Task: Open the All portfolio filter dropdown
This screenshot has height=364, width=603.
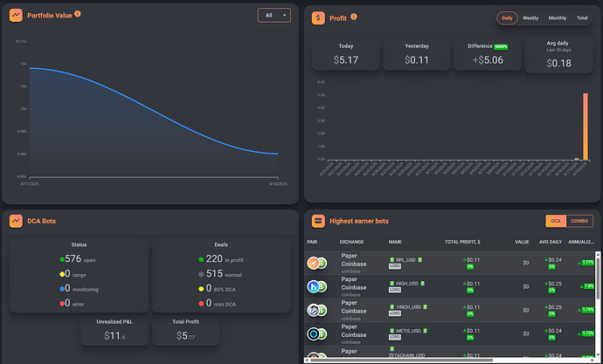Action: pos(274,15)
